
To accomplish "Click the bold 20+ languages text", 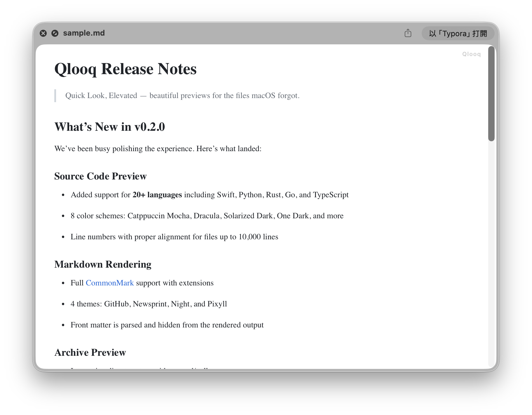I will (x=157, y=195).
